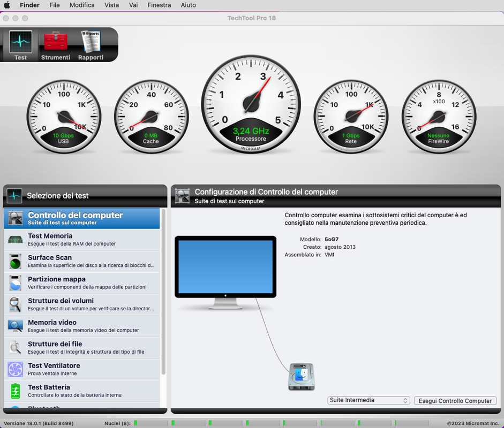
Task: Select Strutture dei file row title
Action: [55, 344]
